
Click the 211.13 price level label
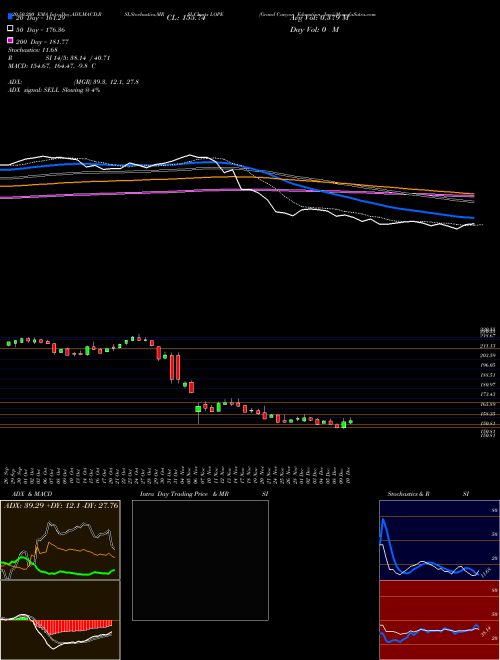[x=488, y=346]
